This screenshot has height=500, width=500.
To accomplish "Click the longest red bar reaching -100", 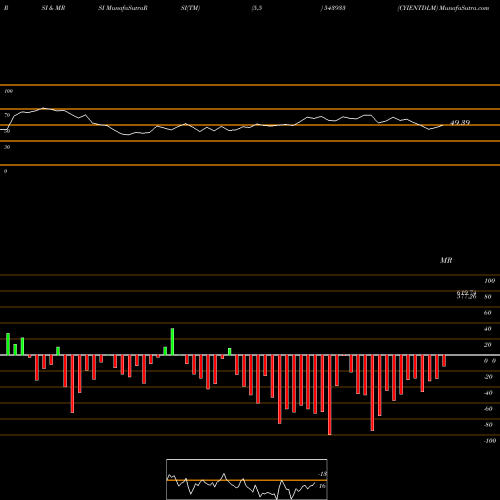I will coord(330,395).
